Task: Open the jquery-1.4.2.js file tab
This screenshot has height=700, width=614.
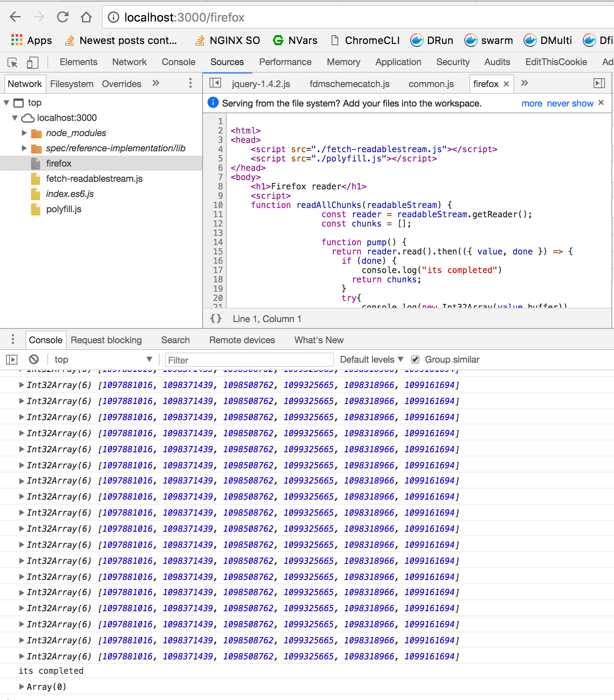Action: coord(261,84)
